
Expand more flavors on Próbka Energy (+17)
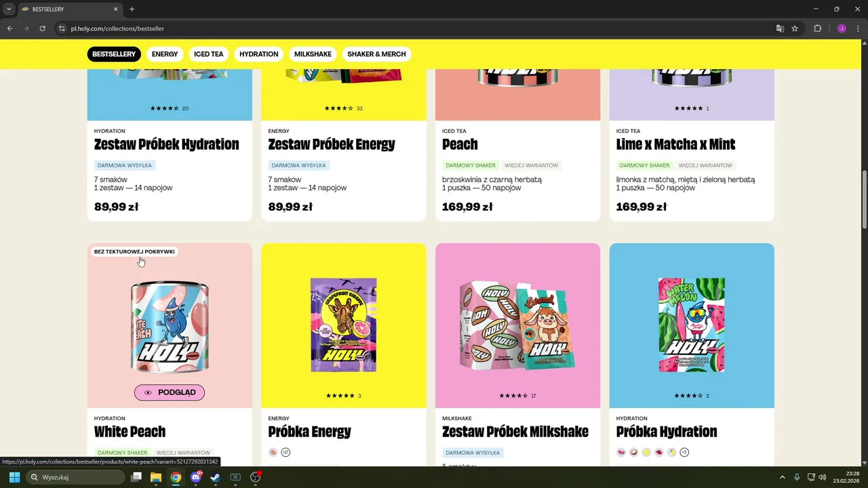285,452
